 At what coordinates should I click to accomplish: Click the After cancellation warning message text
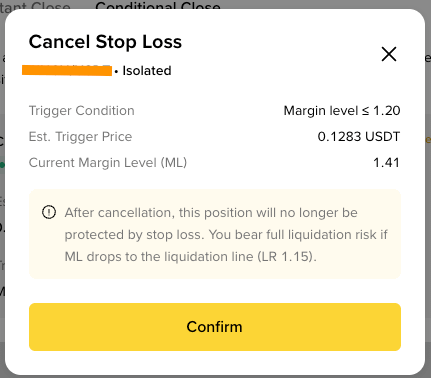click(x=226, y=234)
